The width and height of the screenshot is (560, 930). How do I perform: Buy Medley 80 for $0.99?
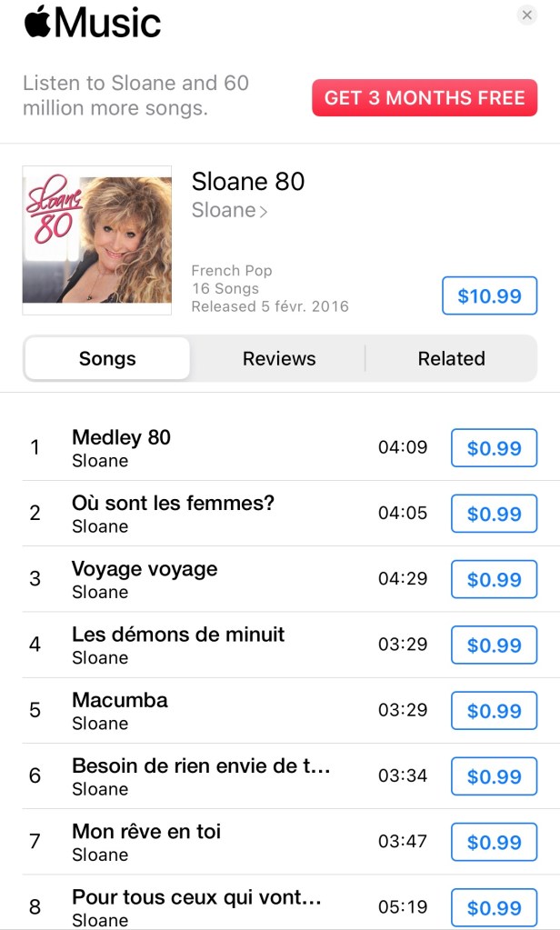click(495, 448)
